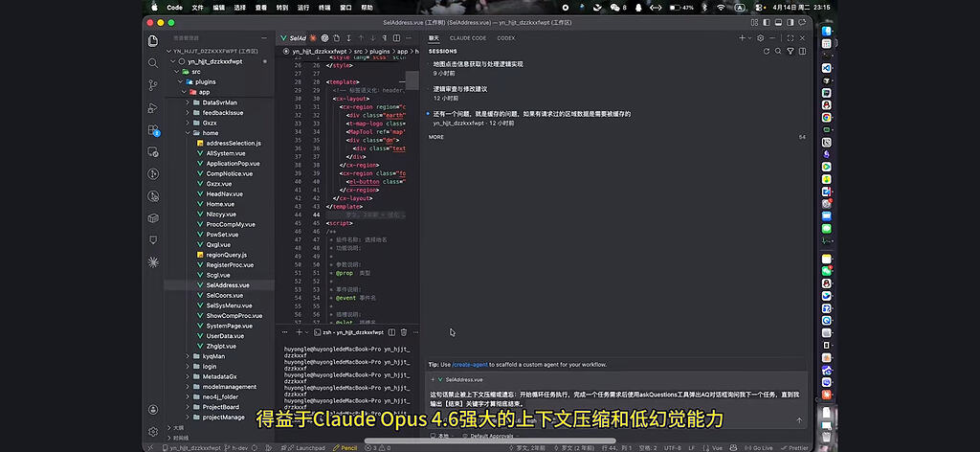Open the Source Control view

153,85
